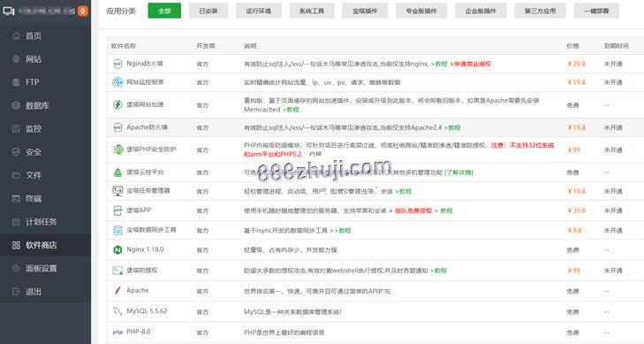Click the red Apache feather icon

tap(117, 291)
